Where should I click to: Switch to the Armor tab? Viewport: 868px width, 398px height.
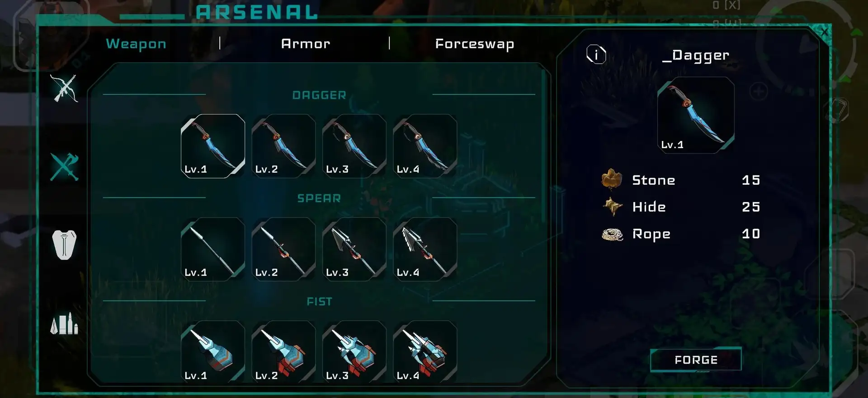pos(306,44)
